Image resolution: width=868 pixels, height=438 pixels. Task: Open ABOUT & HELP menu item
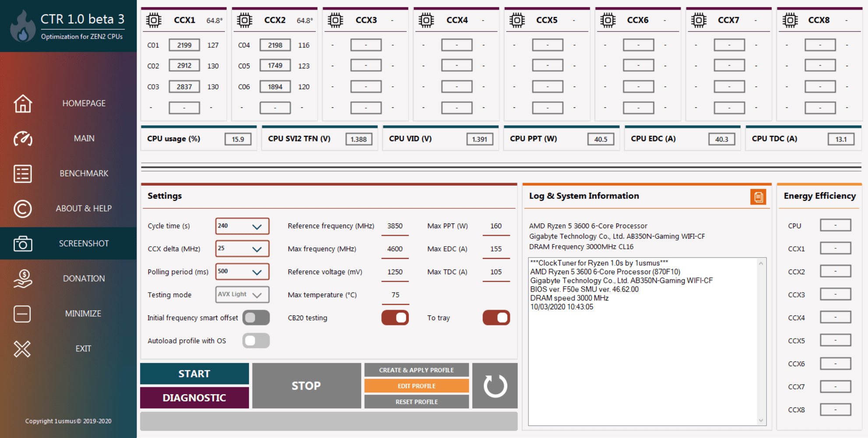pyautogui.click(x=84, y=208)
